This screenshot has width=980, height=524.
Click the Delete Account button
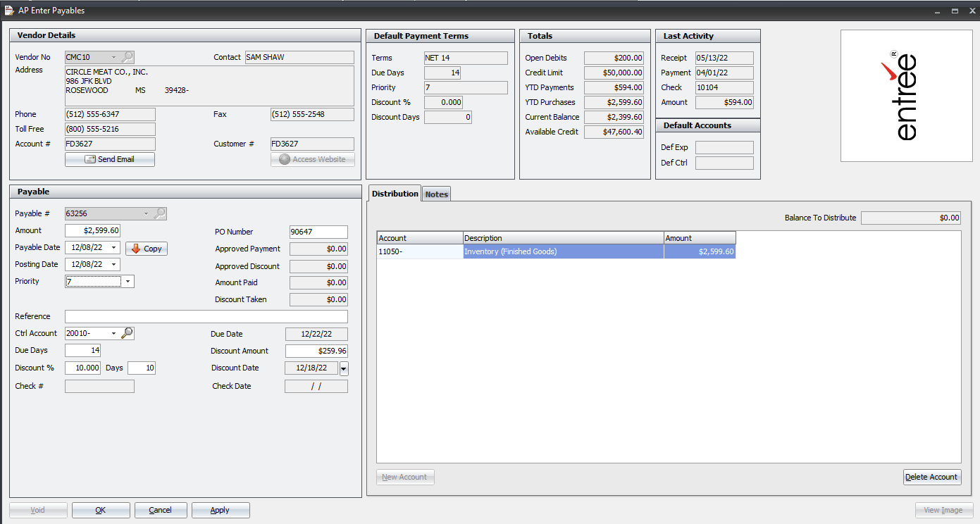click(x=932, y=477)
